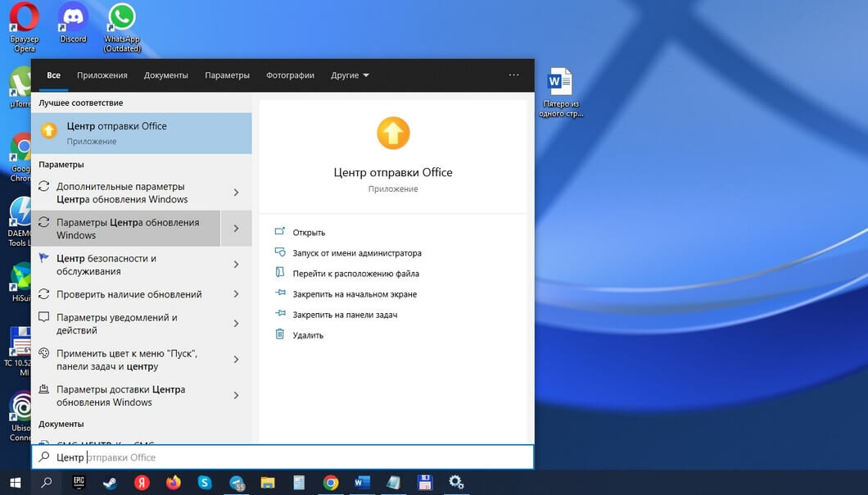Open the notepad document icon on taskbar
Image resolution: width=868 pixels, height=495 pixels.
pyautogui.click(x=299, y=482)
